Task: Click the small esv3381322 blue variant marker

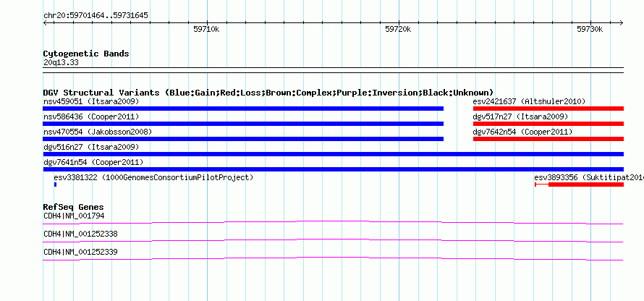Action: pyautogui.click(x=55, y=185)
